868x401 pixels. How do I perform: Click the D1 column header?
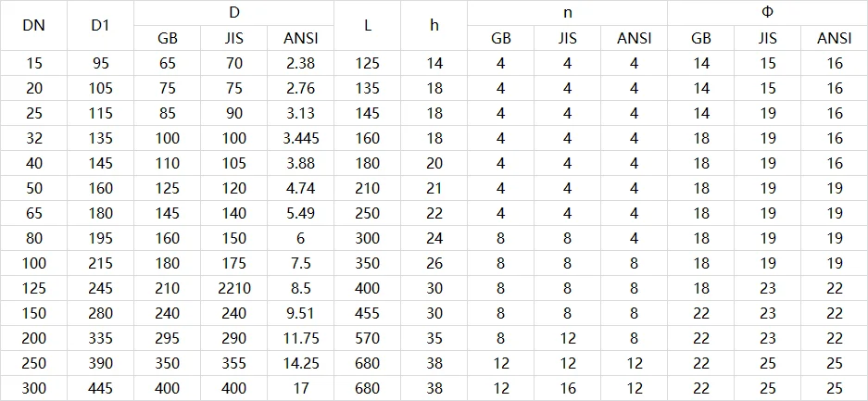point(101,26)
